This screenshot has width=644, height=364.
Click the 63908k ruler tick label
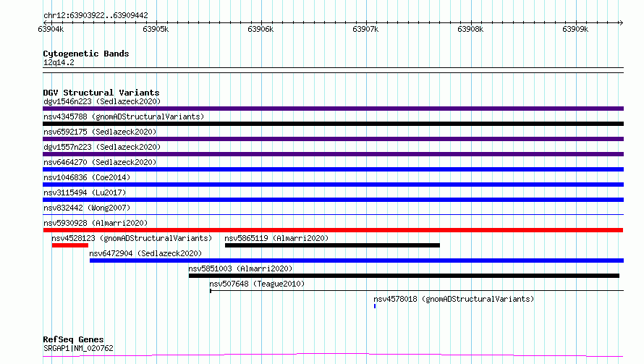[x=470, y=29]
